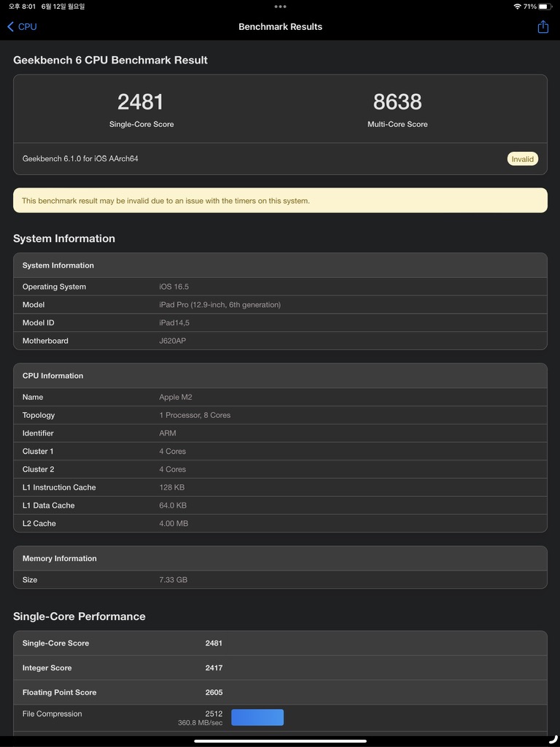The width and height of the screenshot is (560, 747).
Task: Tap the share icon
Action: pyautogui.click(x=542, y=27)
